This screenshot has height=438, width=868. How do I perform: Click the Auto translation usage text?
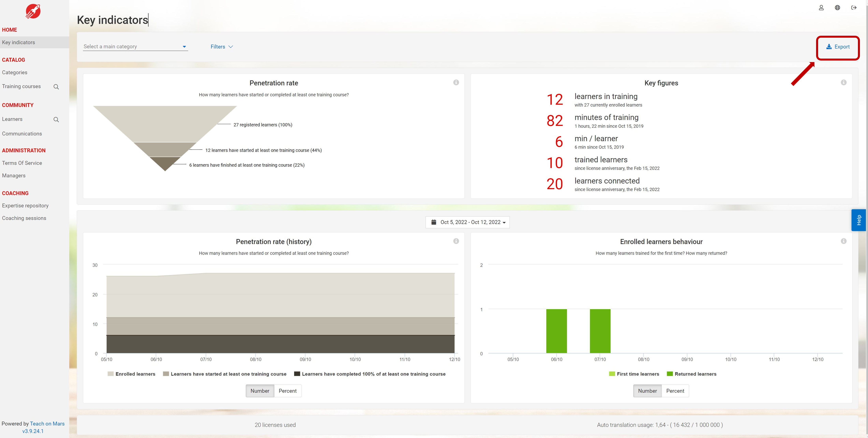(660, 425)
